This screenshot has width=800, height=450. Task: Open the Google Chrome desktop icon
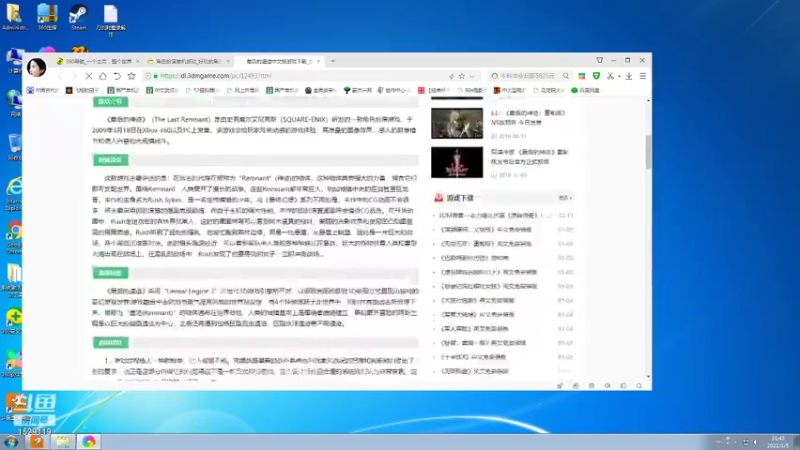(14, 238)
